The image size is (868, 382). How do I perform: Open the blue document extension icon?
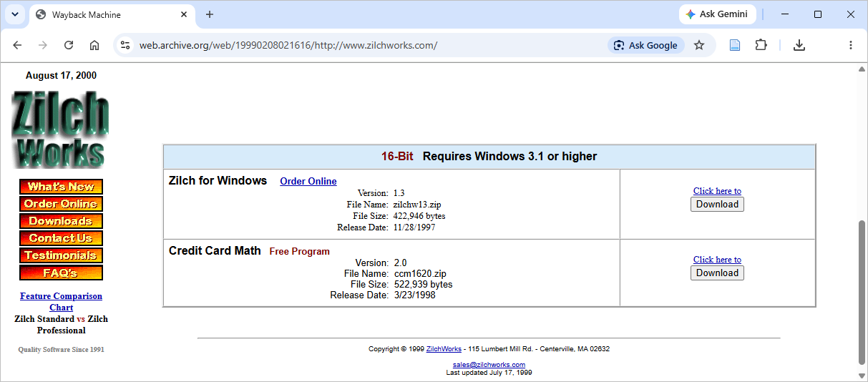coord(734,45)
